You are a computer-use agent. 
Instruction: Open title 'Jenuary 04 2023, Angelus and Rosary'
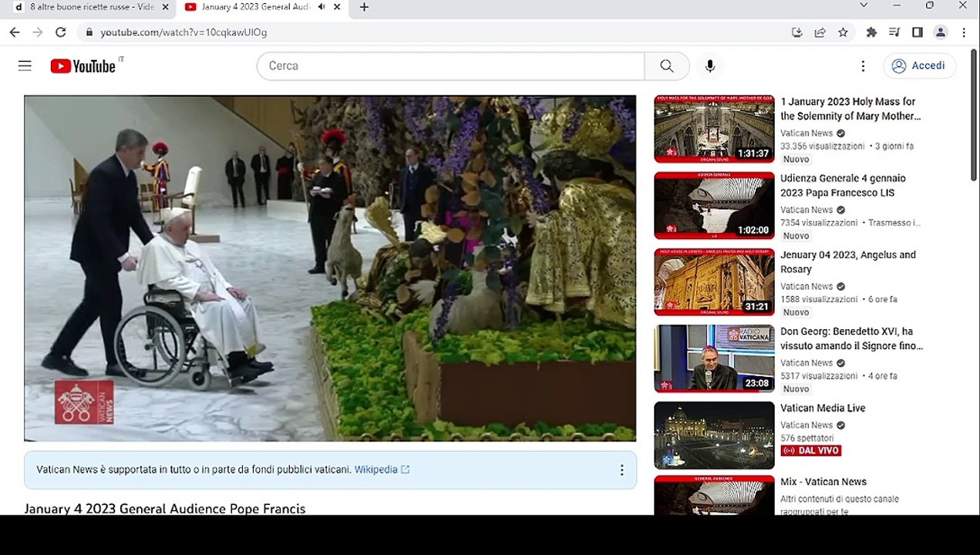point(848,262)
